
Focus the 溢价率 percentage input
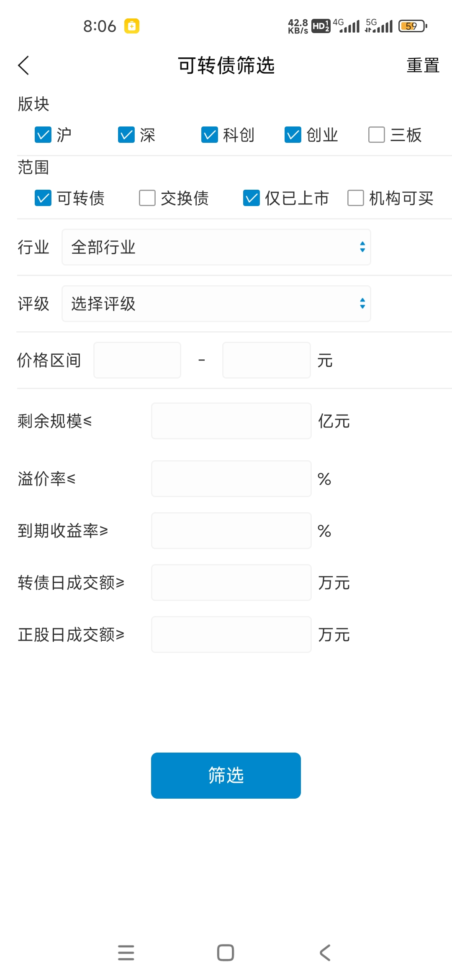(231, 479)
